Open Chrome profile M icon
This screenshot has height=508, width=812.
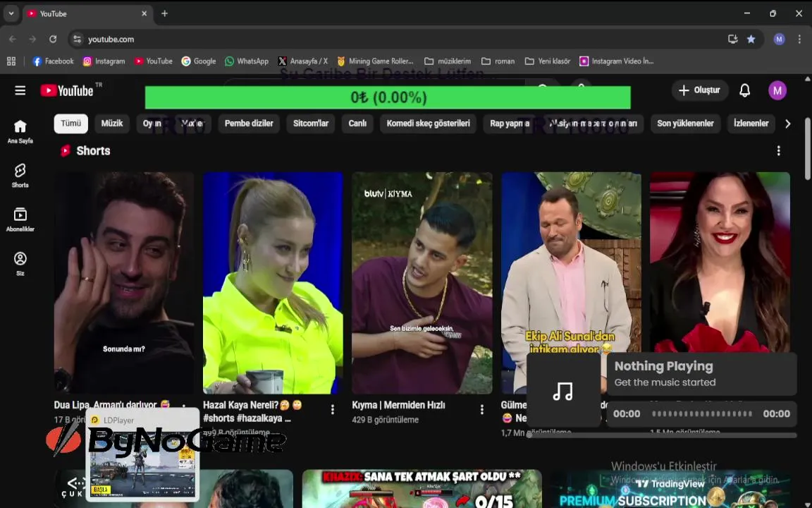point(779,39)
